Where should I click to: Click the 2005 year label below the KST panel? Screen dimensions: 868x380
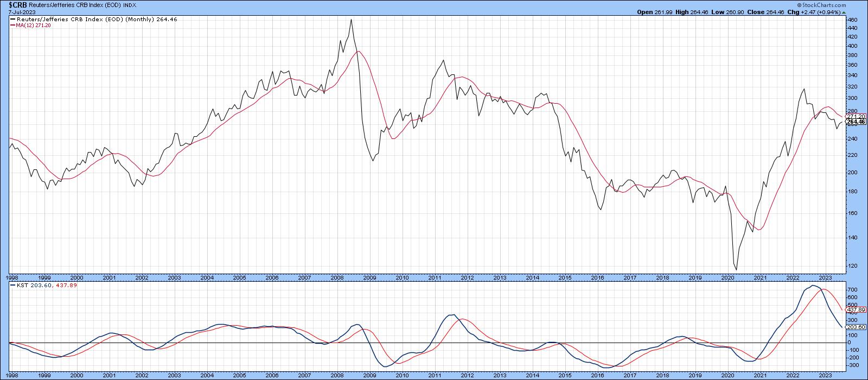click(x=239, y=376)
